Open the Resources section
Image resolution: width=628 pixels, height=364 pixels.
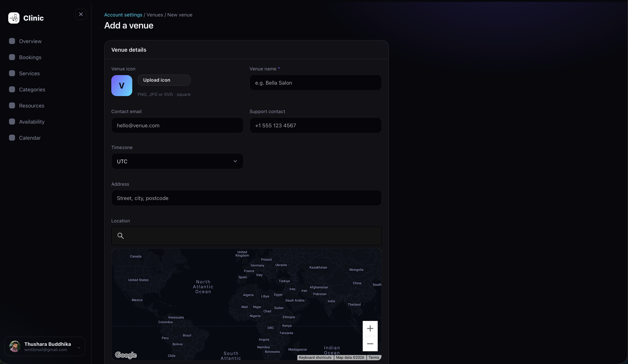[x=32, y=106]
